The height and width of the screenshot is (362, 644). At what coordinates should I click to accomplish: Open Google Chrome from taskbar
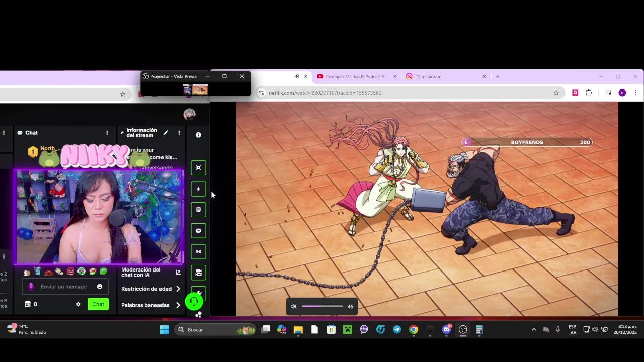click(x=414, y=330)
